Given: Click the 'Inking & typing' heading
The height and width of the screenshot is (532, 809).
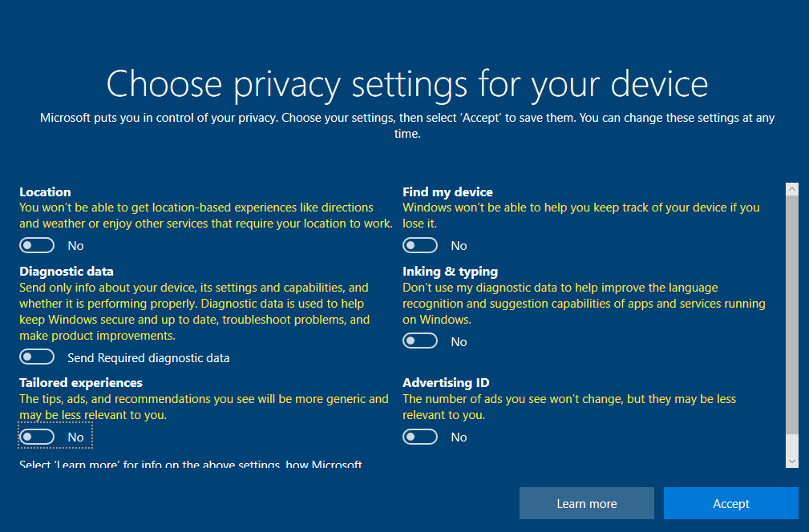Looking at the screenshot, I should click(450, 271).
